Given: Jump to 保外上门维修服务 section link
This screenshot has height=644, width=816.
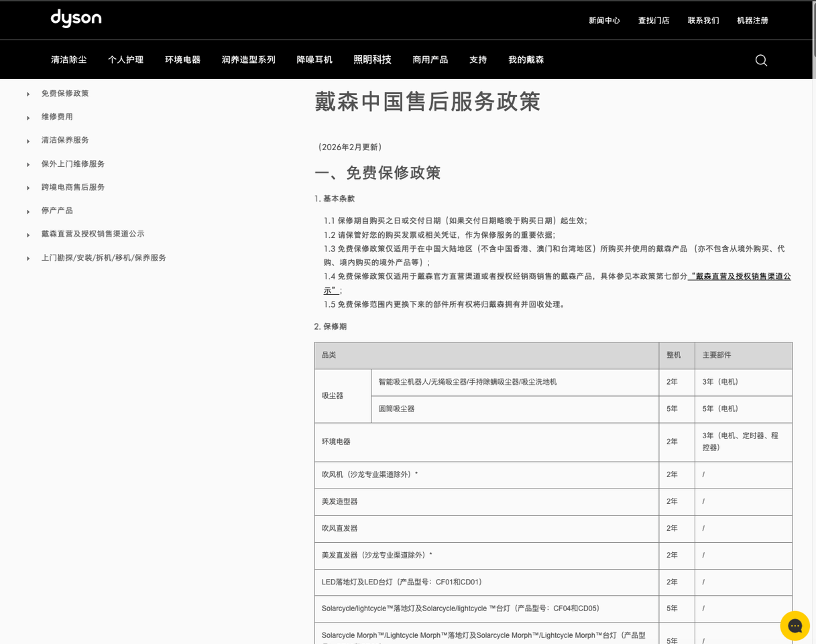Looking at the screenshot, I should tap(73, 164).
